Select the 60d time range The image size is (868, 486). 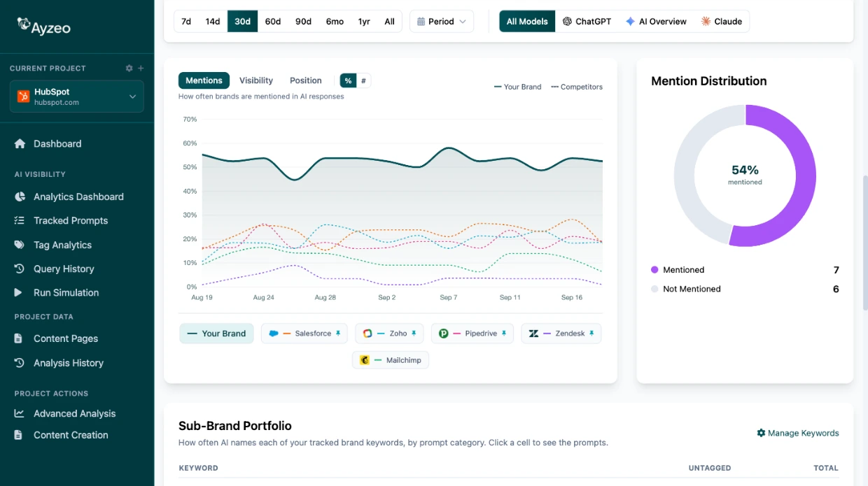coord(273,21)
